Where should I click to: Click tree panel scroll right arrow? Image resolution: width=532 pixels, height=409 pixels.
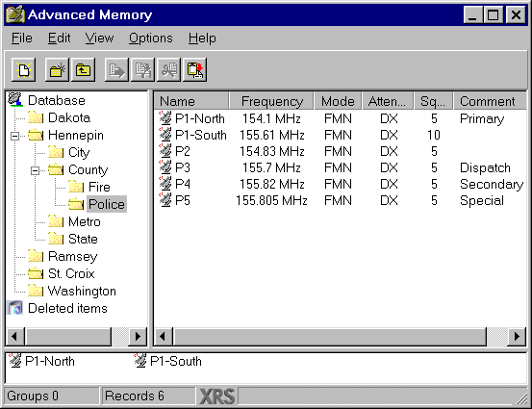138,337
